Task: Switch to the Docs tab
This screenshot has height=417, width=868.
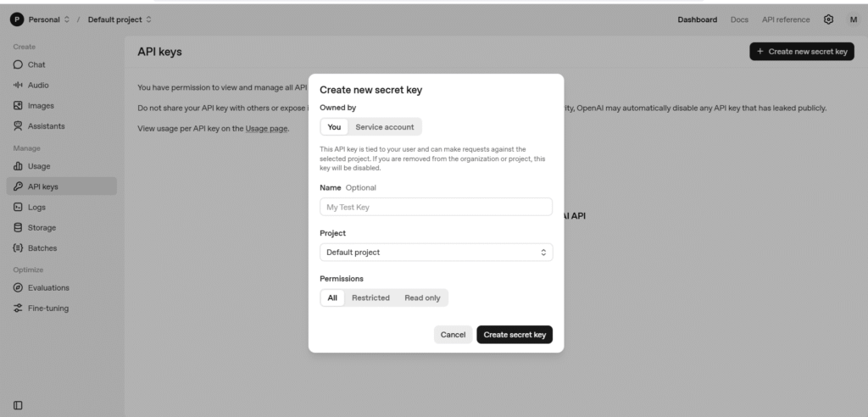Action: pyautogui.click(x=739, y=19)
